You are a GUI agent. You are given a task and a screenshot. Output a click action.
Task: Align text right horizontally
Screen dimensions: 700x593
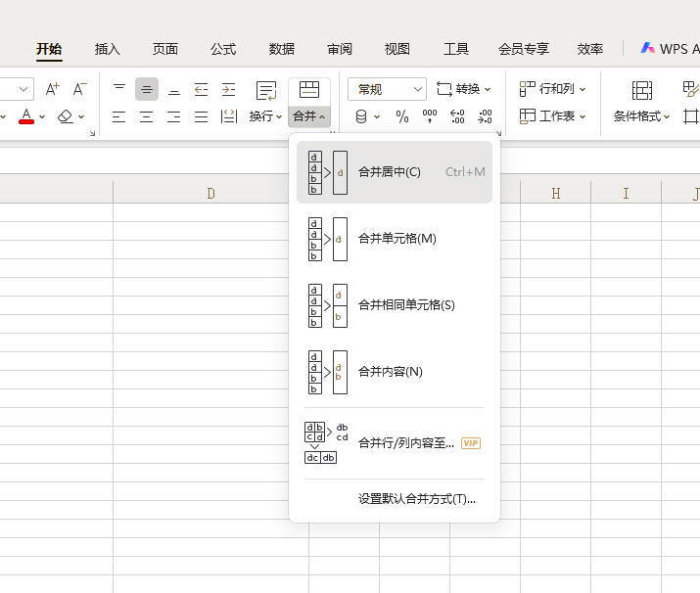click(x=173, y=116)
